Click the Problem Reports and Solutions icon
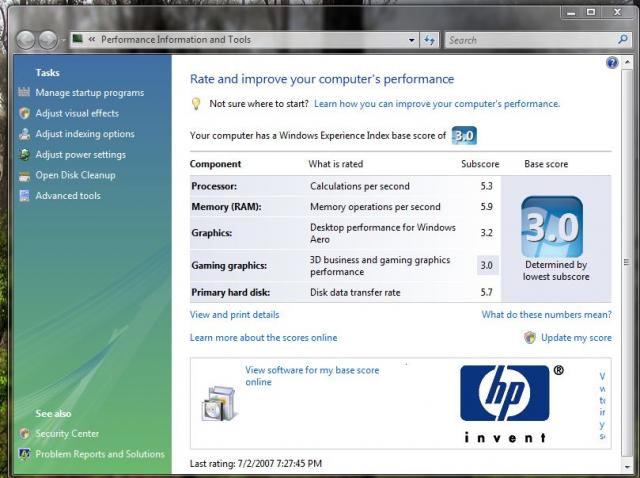 pyautogui.click(x=24, y=454)
